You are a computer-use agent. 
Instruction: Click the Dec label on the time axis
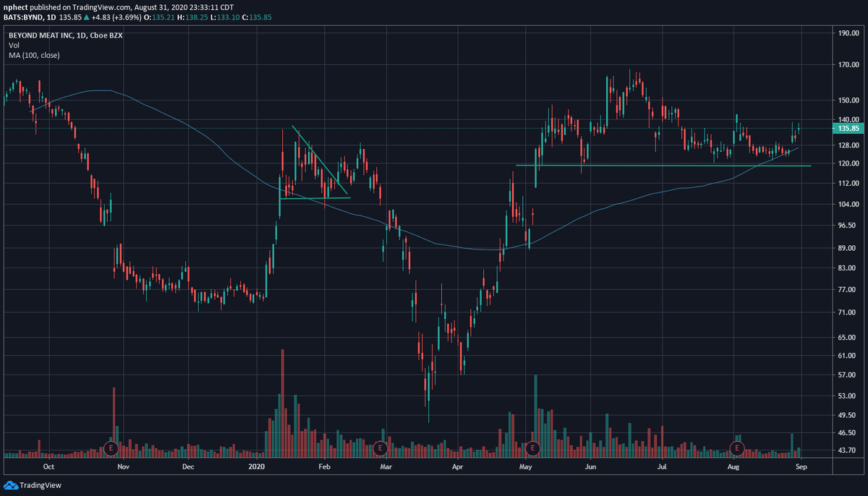189,467
